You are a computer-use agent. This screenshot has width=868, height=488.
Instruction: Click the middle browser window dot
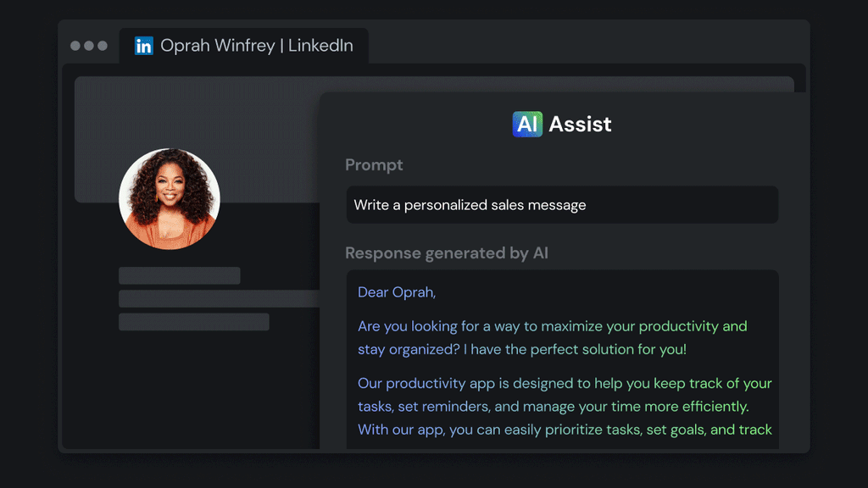[88, 46]
